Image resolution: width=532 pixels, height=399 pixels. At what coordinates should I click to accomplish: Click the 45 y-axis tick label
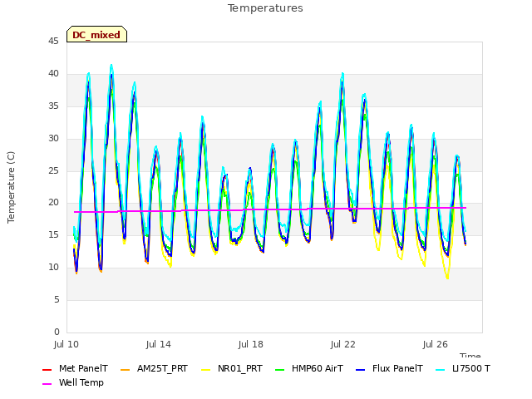pos(53,42)
